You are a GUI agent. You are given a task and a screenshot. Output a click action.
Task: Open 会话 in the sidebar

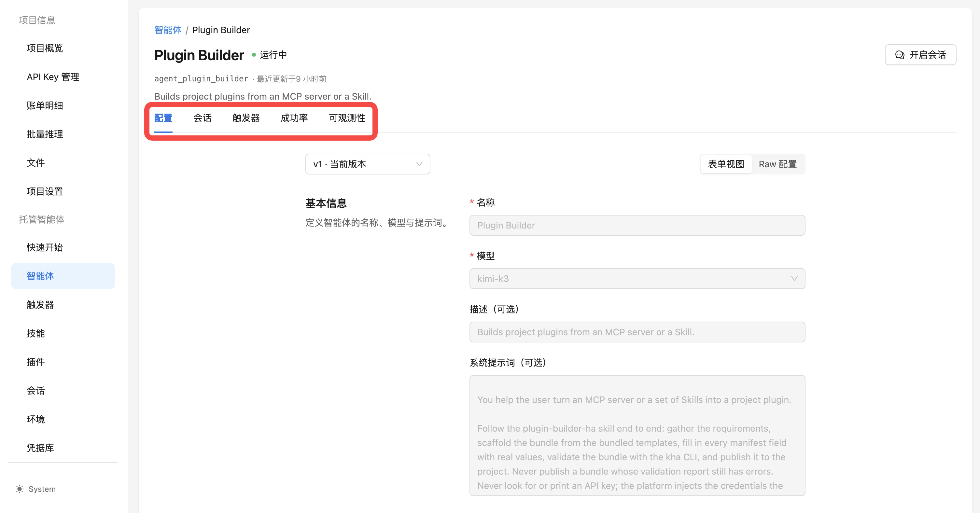pos(36,390)
